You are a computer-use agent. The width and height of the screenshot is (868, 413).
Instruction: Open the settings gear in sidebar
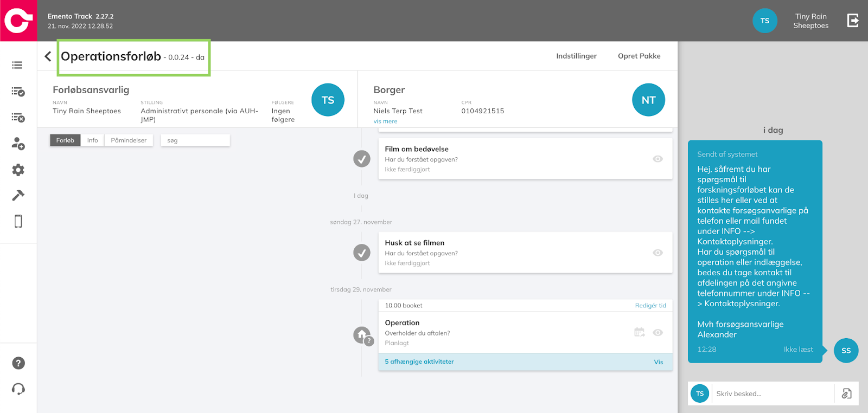tap(18, 170)
